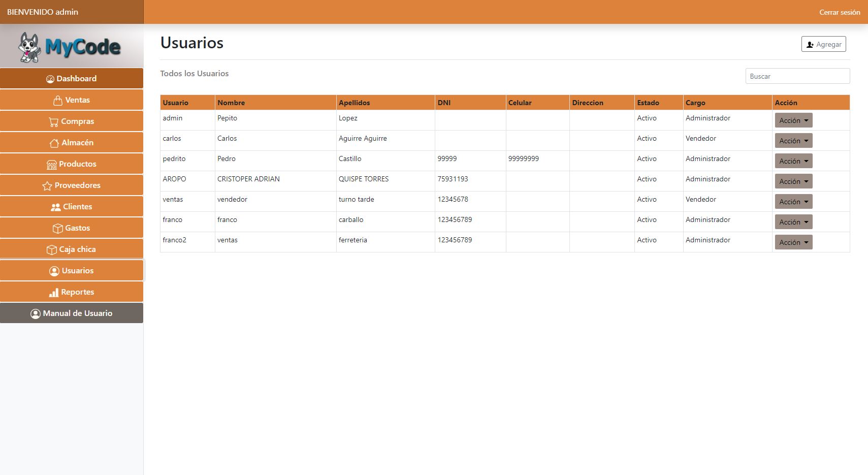This screenshot has width=868, height=475.
Task: Open the Caja chica section
Action: [72, 249]
